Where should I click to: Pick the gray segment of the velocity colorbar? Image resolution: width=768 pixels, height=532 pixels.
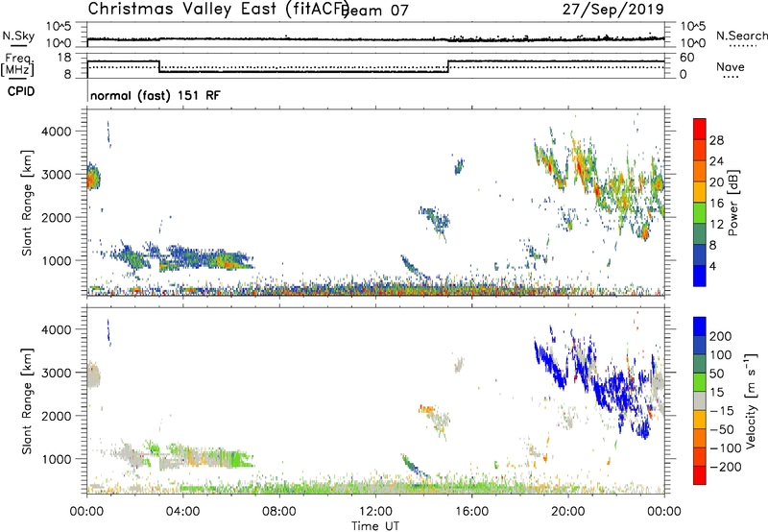tap(700, 401)
